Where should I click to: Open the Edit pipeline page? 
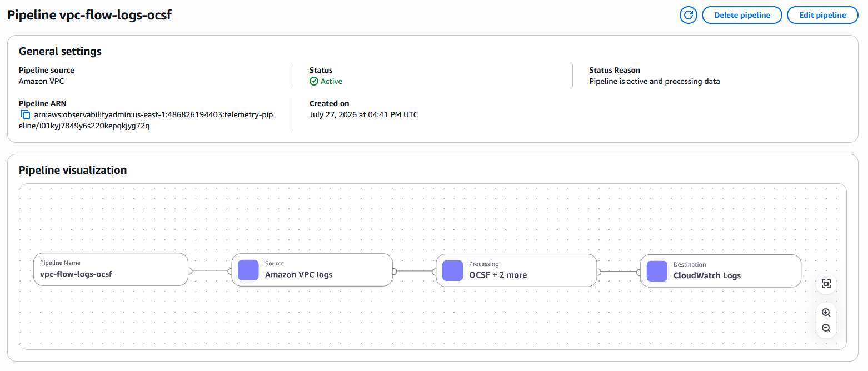point(822,15)
